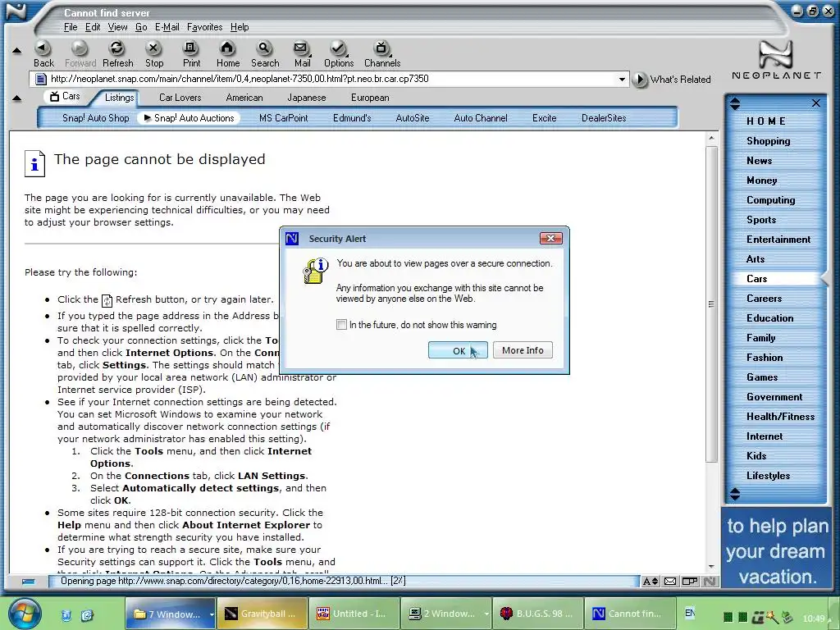Open the address bar dropdown arrow
Screen dimensions: 840x630
622,80
